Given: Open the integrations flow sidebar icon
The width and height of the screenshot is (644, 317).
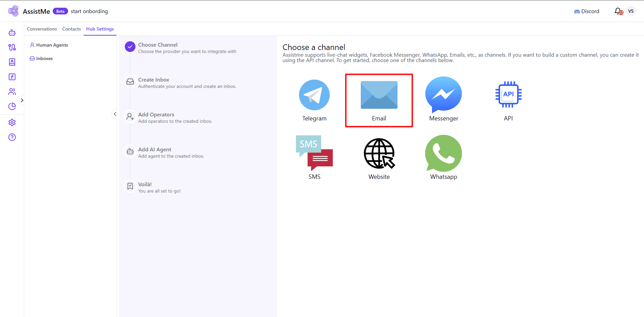Looking at the screenshot, I should point(12,47).
